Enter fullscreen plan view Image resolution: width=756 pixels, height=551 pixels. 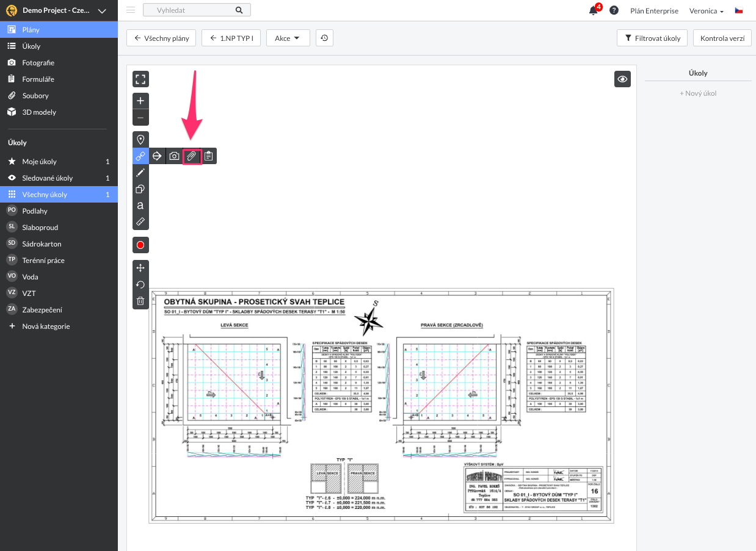pyautogui.click(x=140, y=79)
